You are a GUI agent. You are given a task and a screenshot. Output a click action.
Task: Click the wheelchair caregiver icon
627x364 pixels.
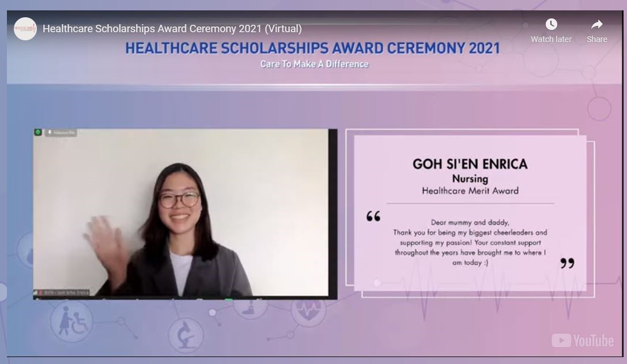point(73,321)
